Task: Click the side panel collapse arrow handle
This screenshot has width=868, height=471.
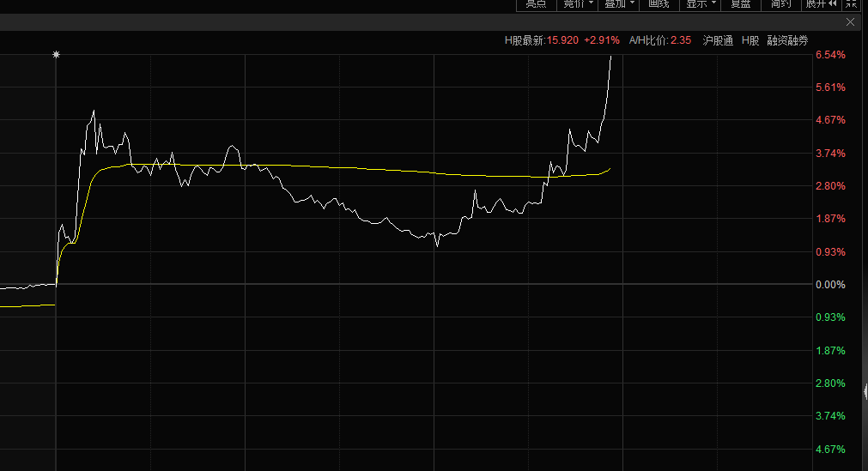Action: 864,391
